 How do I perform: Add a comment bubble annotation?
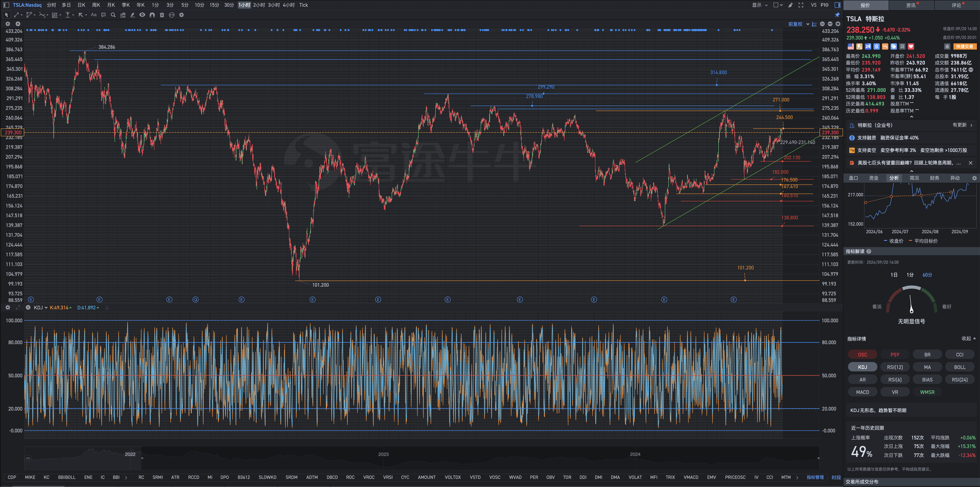tap(103, 15)
